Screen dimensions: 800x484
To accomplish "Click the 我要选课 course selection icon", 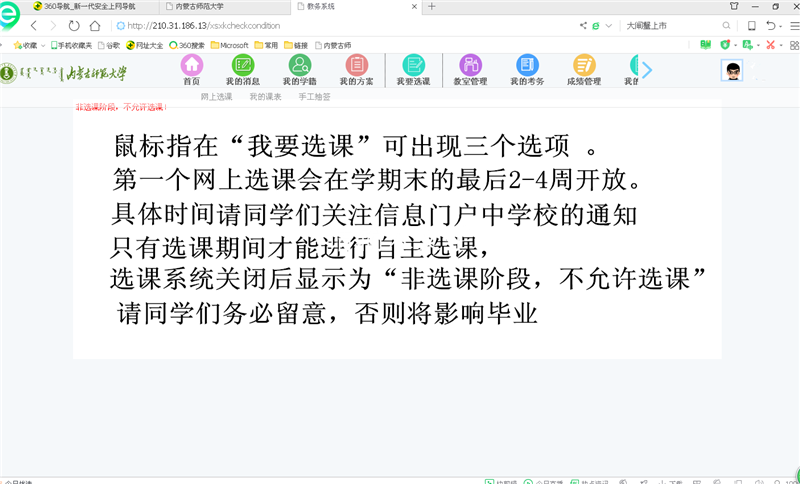I will pyautogui.click(x=413, y=66).
